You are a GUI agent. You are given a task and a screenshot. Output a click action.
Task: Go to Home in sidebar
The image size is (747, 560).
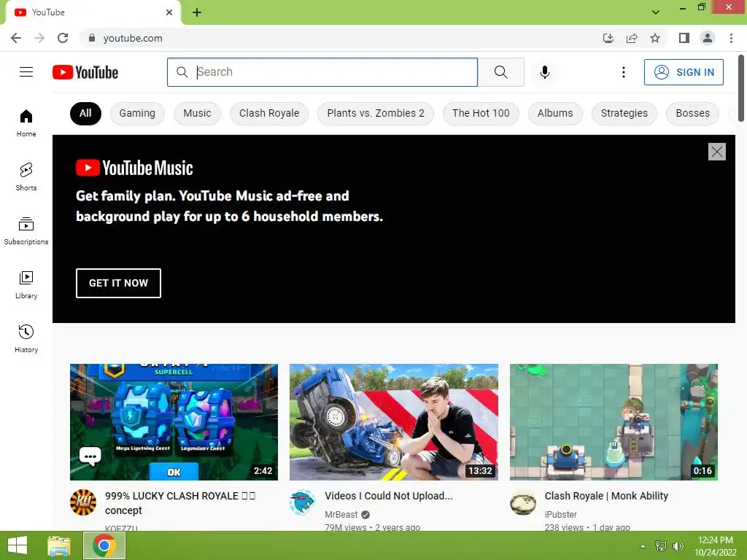tap(26, 123)
